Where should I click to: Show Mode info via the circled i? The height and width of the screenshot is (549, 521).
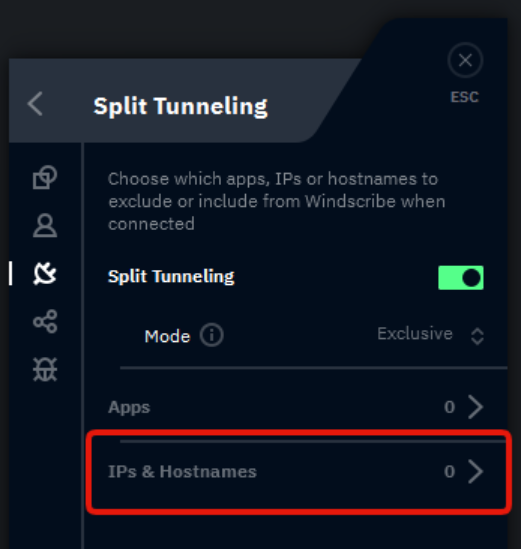[x=211, y=335]
